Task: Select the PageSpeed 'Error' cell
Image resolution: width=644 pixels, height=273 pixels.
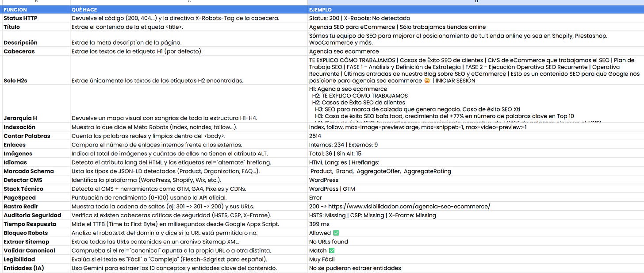Action: pos(475,198)
